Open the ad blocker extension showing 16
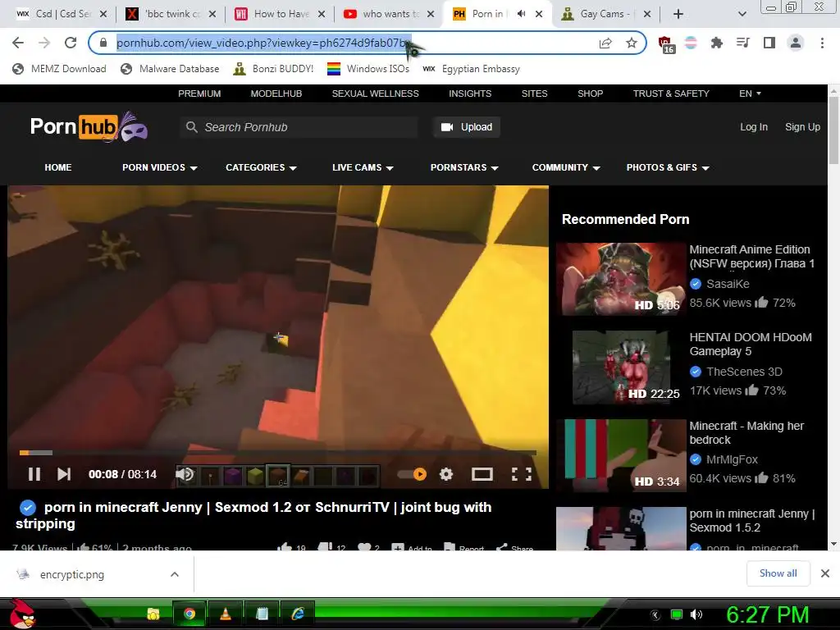This screenshot has height=630, width=840. [x=666, y=44]
